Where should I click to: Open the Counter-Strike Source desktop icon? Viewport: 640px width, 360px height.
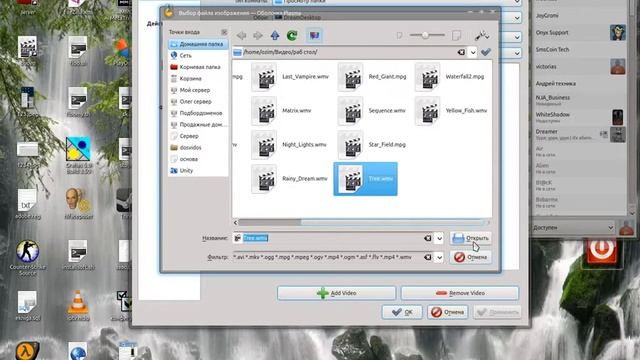(x=28, y=257)
